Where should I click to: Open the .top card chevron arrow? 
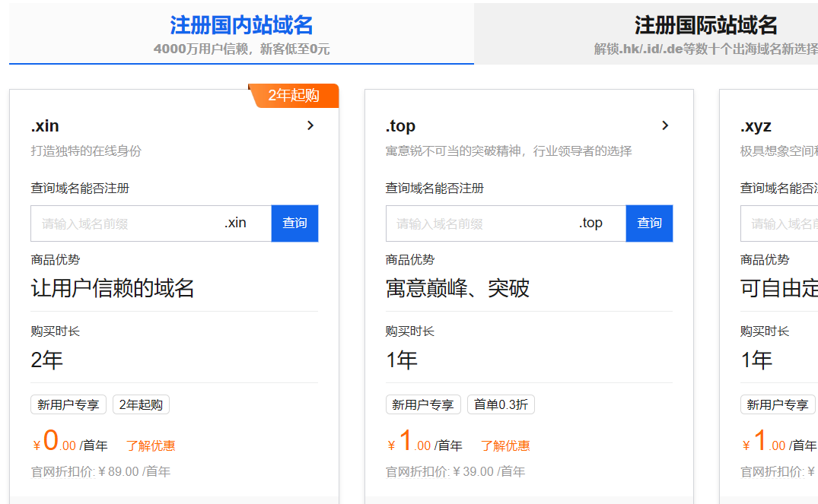pyautogui.click(x=665, y=125)
